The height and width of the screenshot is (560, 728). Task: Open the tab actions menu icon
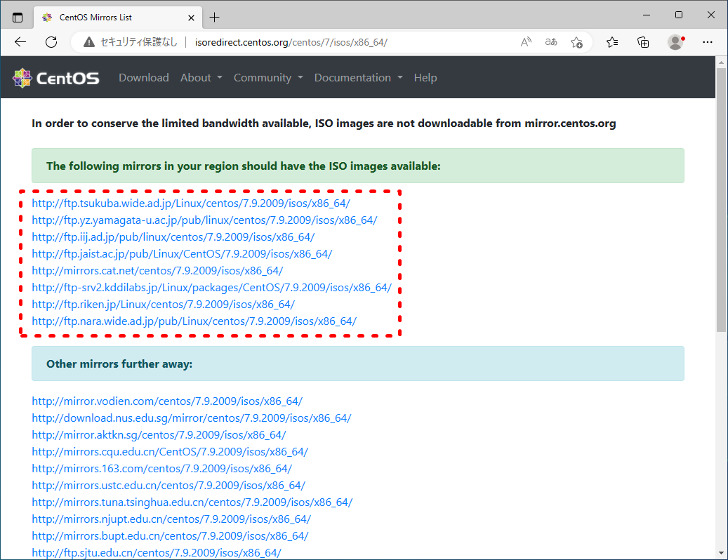[18, 18]
